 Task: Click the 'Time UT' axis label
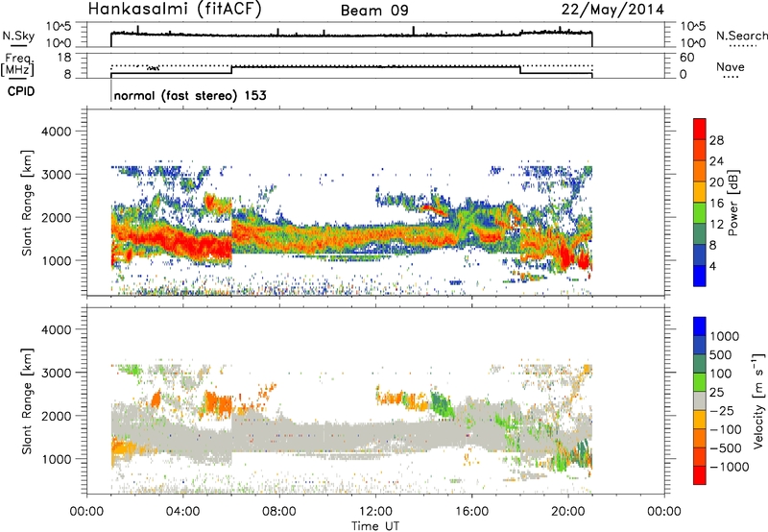[375, 526]
